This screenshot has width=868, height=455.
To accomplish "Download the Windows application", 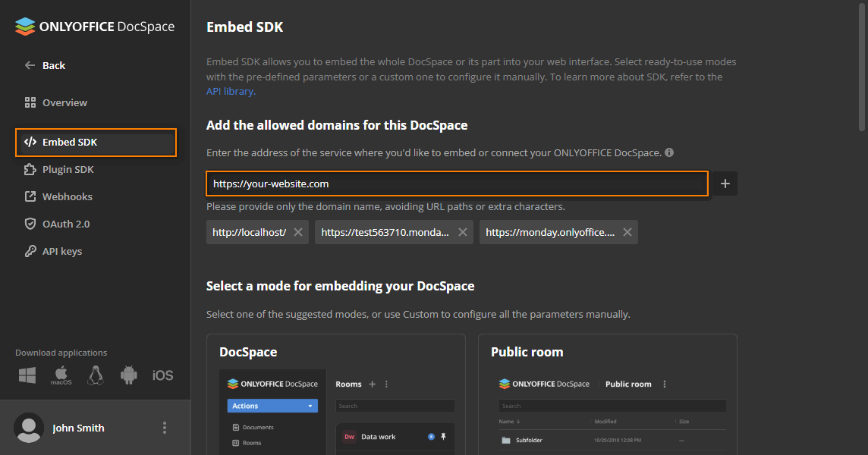I will [x=27, y=375].
